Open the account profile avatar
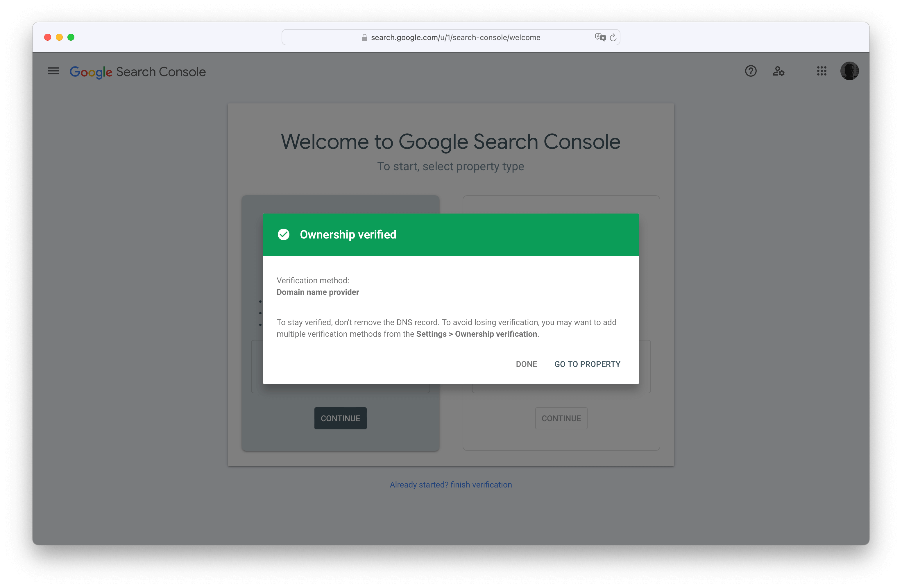This screenshot has height=588, width=902. point(849,71)
